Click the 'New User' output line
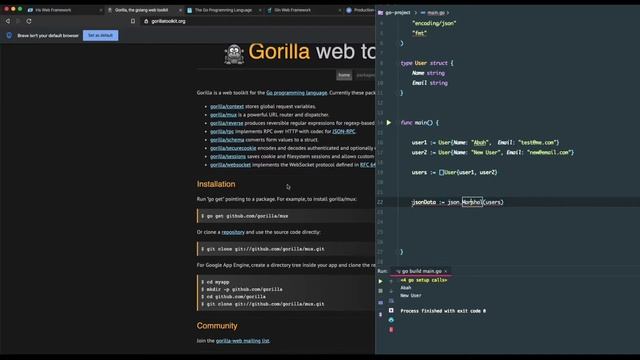Image resolution: width=640 pixels, height=360 pixels. click(x=411, y=296)
